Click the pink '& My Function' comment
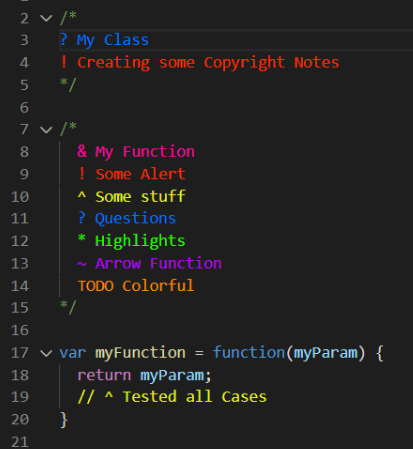Viewport: 413px width, 449px height. pyautogui.click(x=136, y=152)
